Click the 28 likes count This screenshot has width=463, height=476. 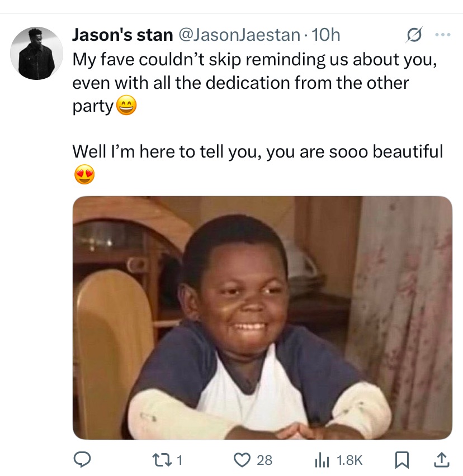click(264, 460)
